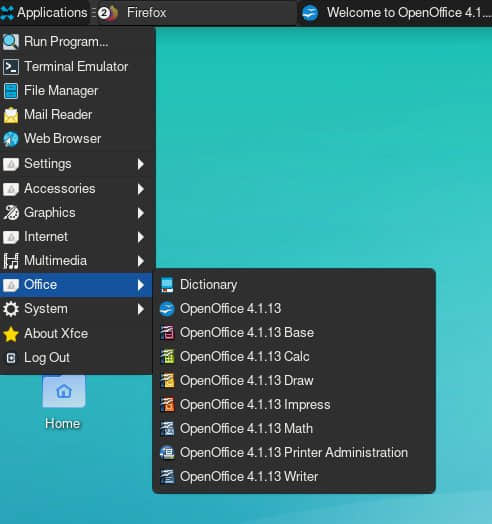Click the Internet folder icon
The height and width of the screenshot is (524, 492).
pos(11,237)
